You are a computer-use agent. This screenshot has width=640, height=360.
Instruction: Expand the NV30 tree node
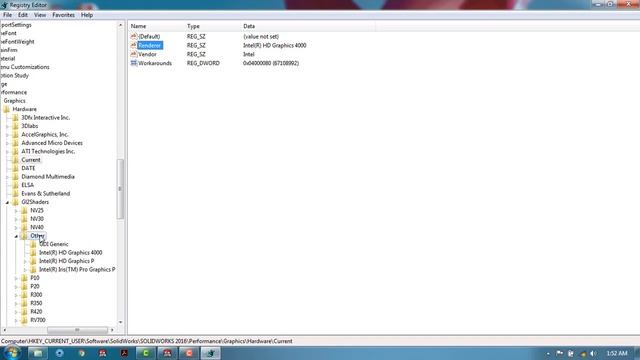point(16,219)
